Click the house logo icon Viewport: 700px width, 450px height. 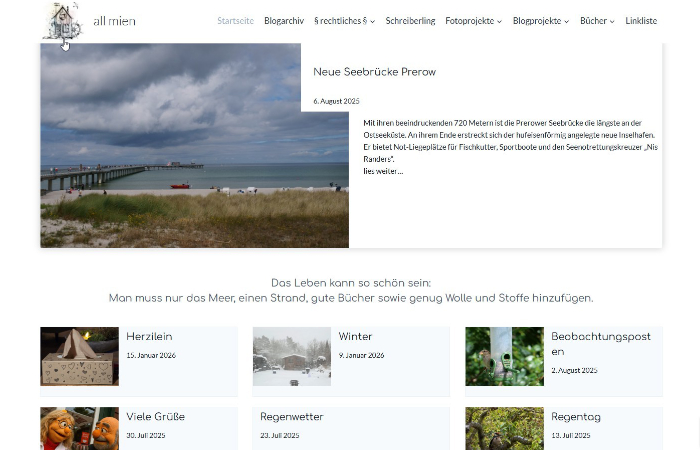click(x=62, y=21)
